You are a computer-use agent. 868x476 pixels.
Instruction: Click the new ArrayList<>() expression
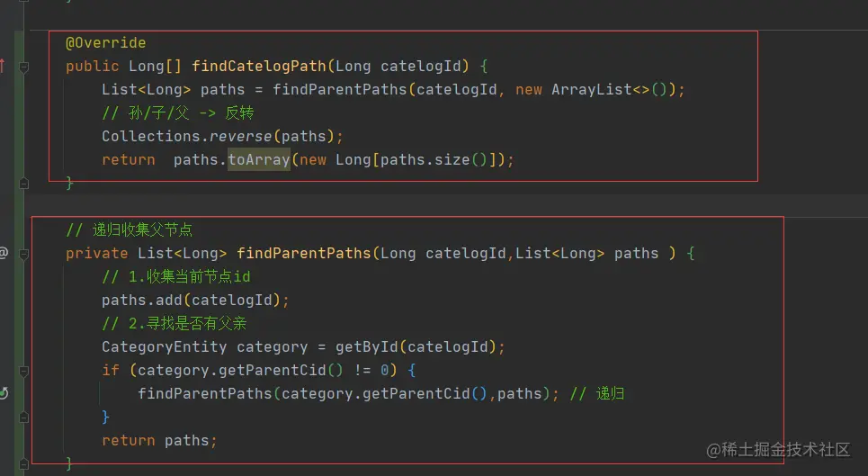click(x=592, y=89)
